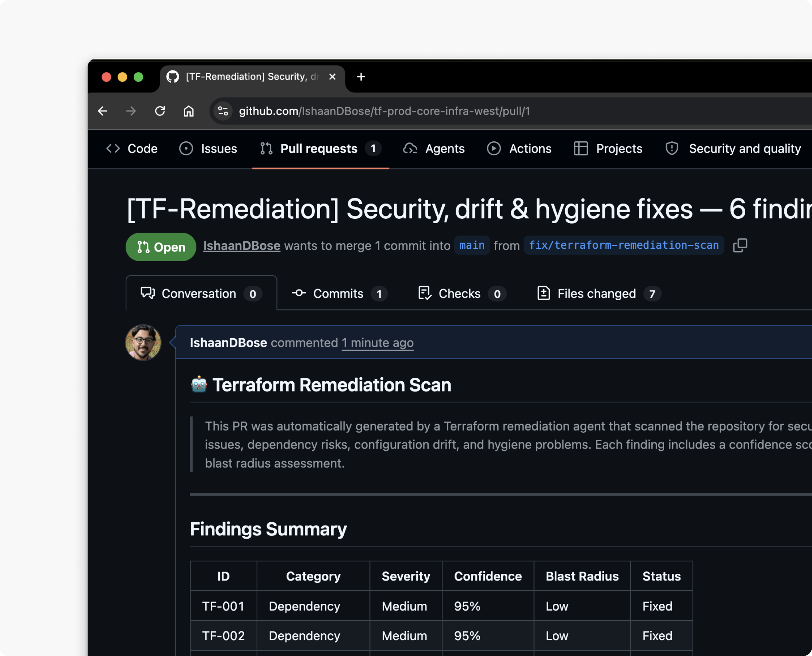The image size is (812, 656).
Task: Open the Commits tab
Action: 338,294
